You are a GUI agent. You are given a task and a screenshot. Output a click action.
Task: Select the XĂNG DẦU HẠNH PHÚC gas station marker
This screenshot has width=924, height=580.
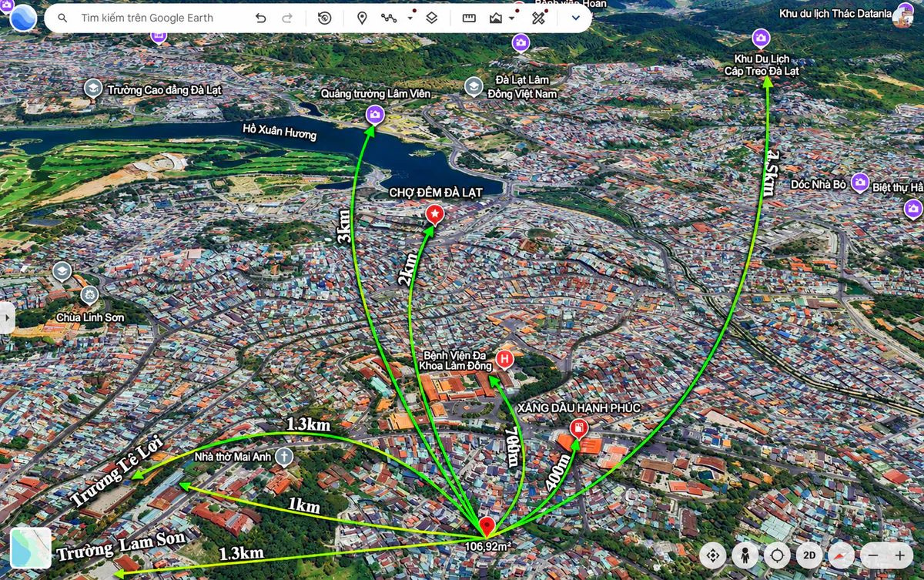click(579, 429)
